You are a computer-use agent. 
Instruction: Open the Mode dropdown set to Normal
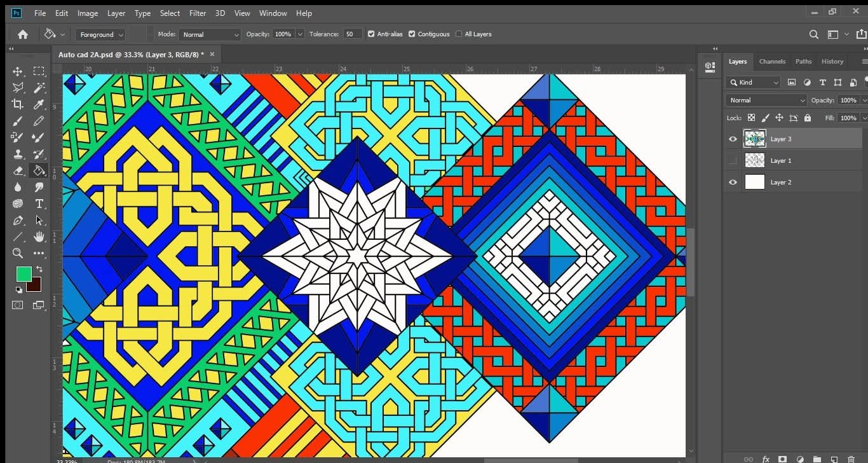point(210,34)
